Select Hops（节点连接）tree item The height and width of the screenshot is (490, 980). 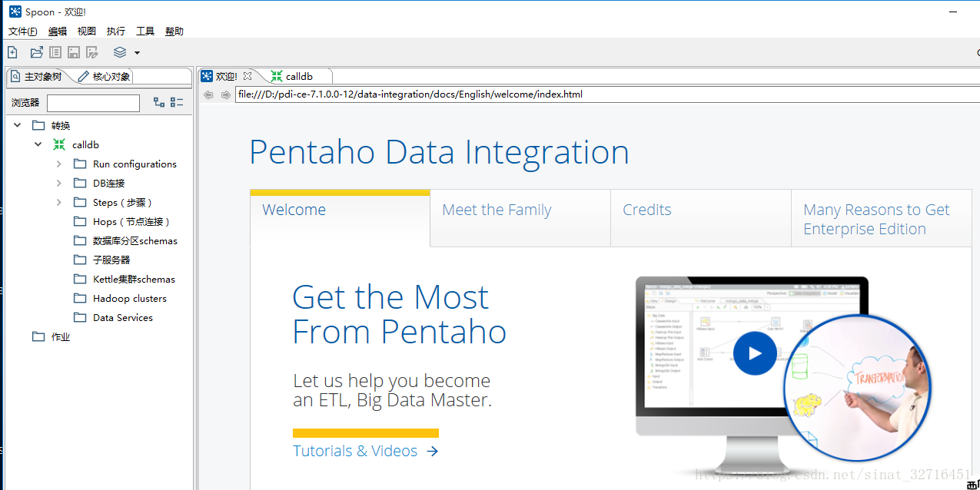131,221
